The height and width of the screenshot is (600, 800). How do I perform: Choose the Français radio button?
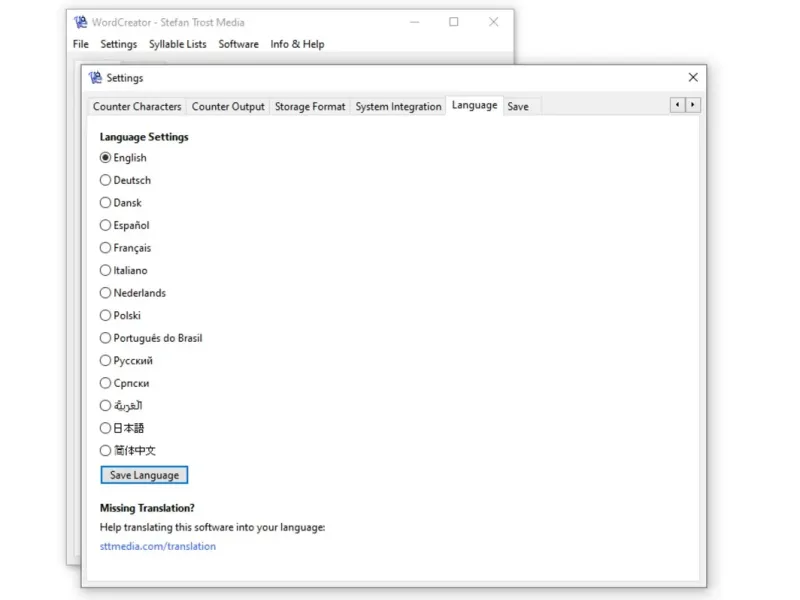106,248
